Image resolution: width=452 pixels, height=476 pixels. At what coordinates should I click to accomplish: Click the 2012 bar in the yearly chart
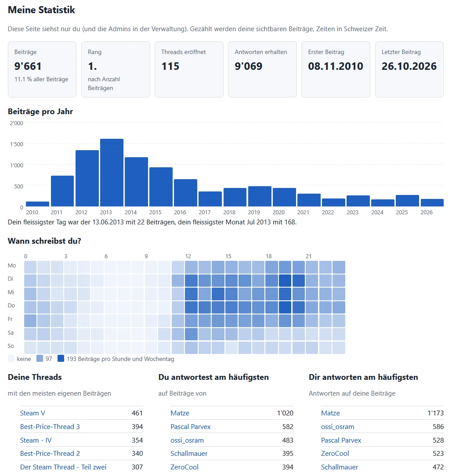[87, 178]
